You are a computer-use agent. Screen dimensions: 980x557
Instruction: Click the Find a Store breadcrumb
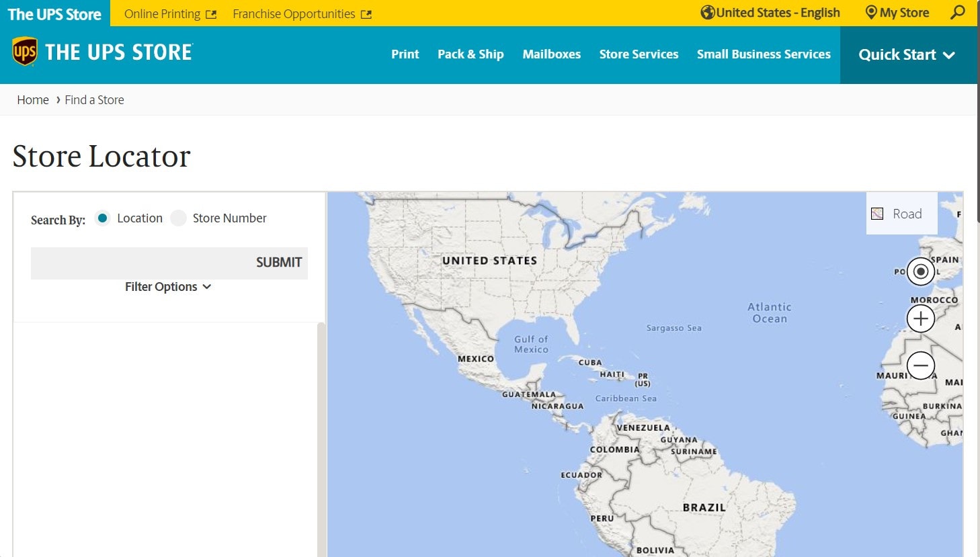coord(94,100)
